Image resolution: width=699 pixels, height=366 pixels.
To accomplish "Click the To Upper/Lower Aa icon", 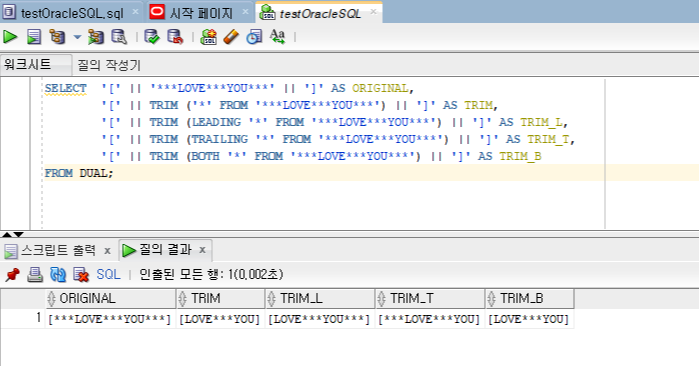I will pyautogui.click(x=277, y=37).
